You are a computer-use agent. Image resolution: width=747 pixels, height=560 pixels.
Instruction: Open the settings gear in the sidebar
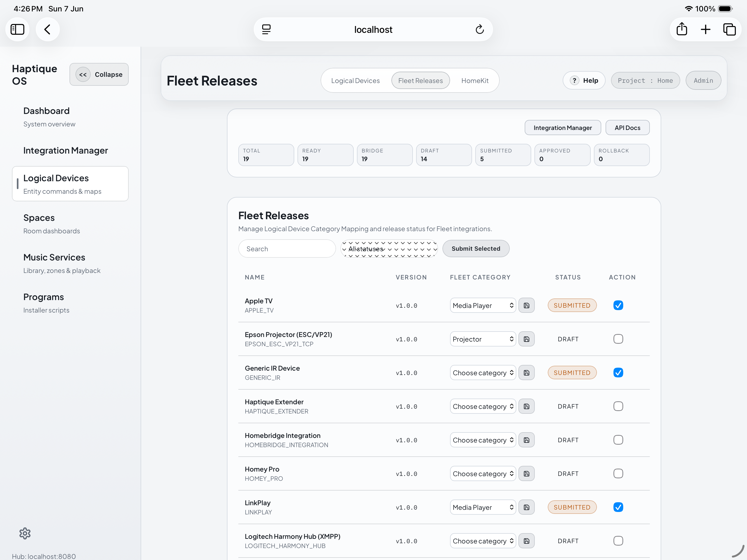coord(25,533)
